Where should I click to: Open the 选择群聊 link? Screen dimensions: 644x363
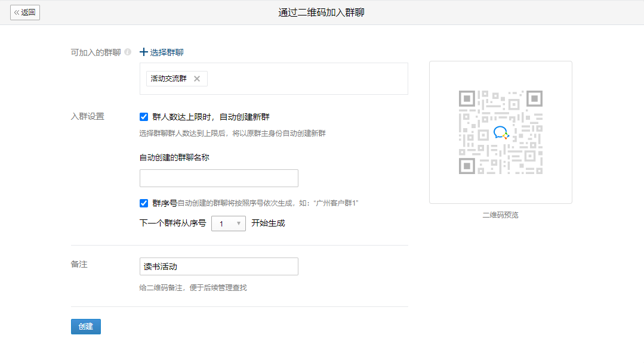click(167, 52)
